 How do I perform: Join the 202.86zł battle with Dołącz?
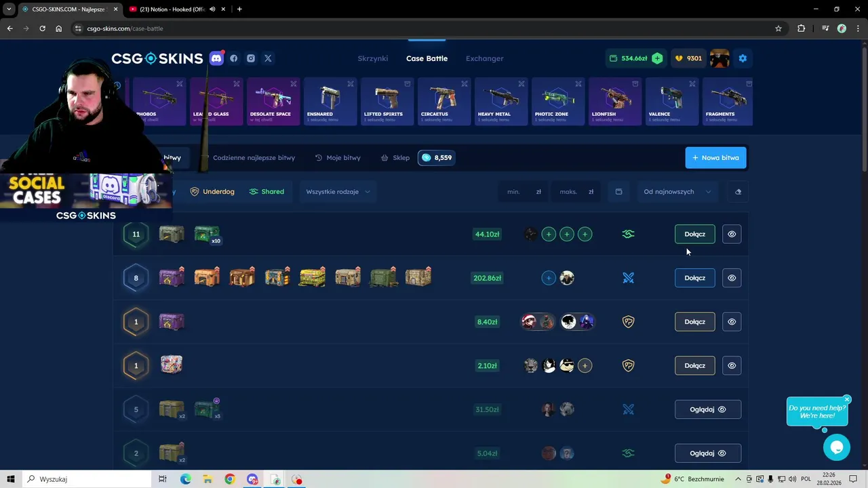(694, 278)
